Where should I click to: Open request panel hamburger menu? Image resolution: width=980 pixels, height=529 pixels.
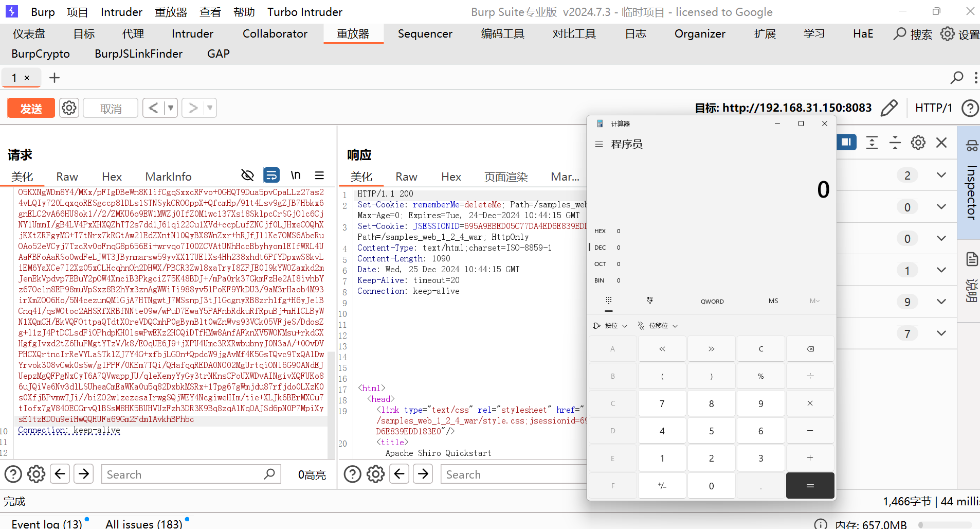coord(319,175)
